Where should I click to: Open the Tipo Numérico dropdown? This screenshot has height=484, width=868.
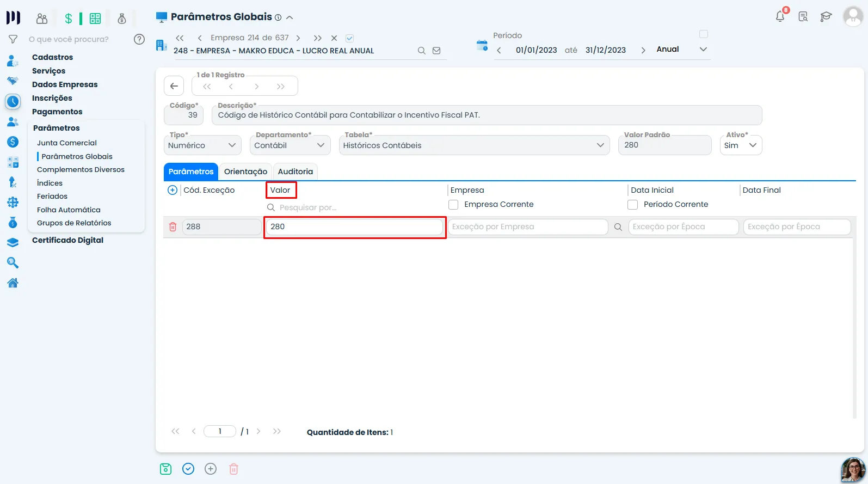[x=202, y=145]
